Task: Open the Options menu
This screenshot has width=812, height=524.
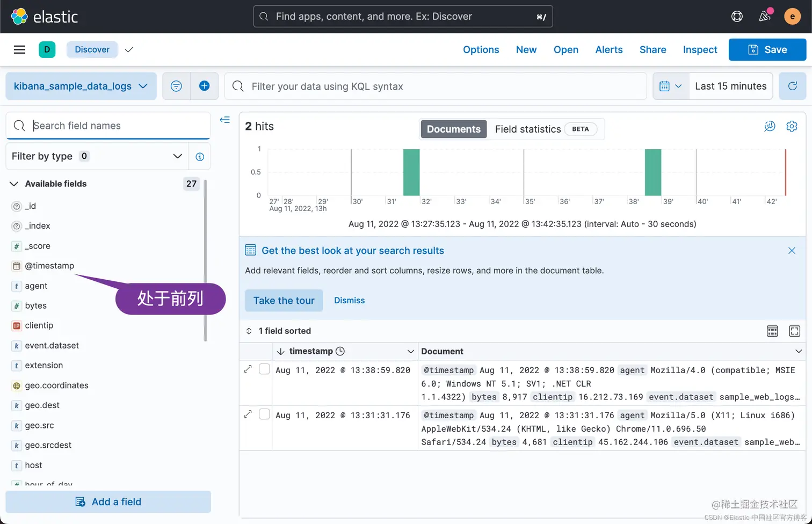Action: pyautogui.click(x=481, y=49)
